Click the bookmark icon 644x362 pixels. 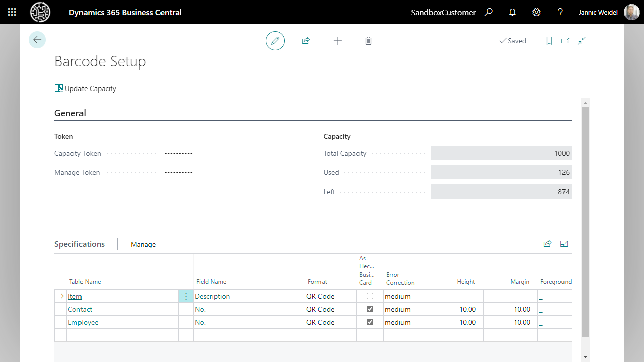[x=549, y=41]
